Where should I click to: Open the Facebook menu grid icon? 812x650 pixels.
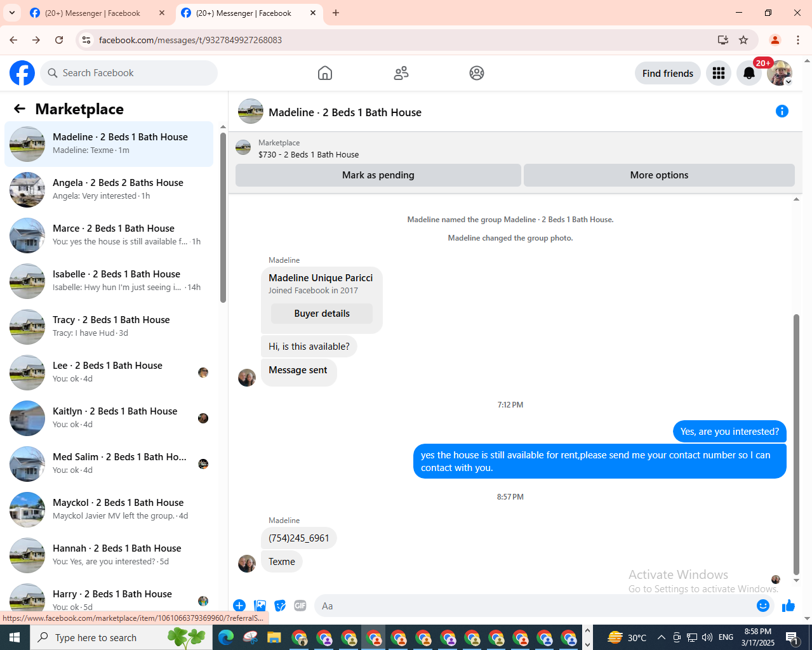pos(719,73)
